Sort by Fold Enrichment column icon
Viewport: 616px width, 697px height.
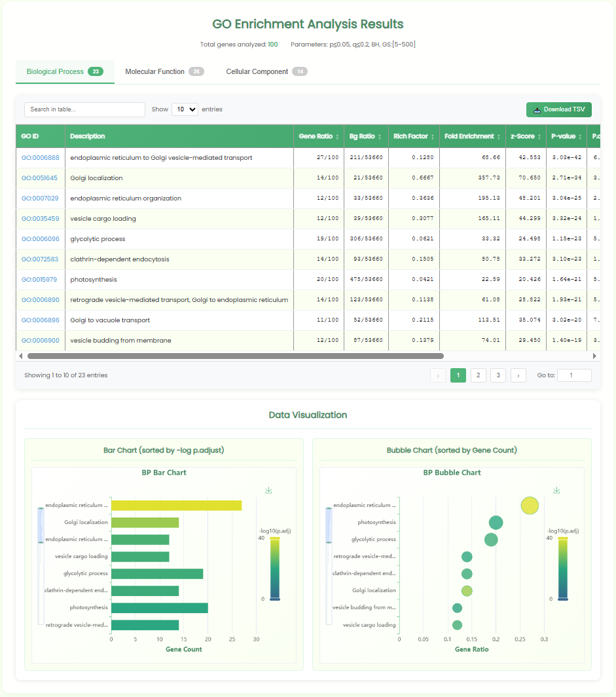pos(499,137)
